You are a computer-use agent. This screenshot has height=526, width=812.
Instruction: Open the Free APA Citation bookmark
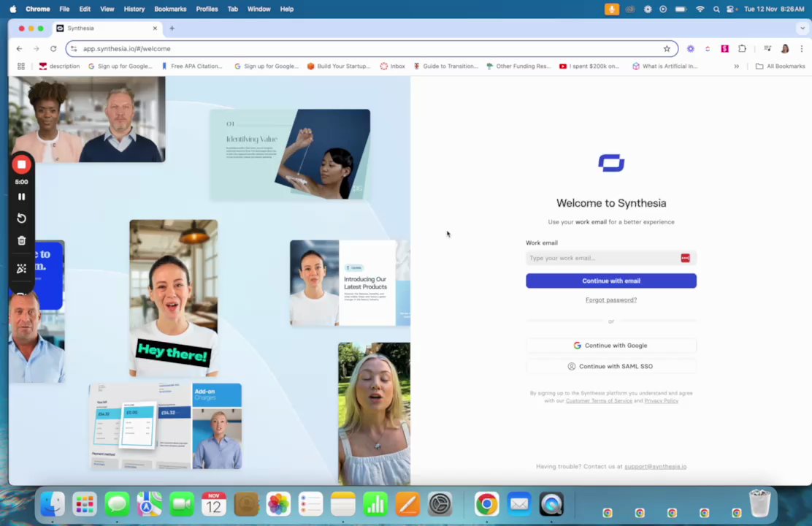pyautogui.click(x=191, y=66)
